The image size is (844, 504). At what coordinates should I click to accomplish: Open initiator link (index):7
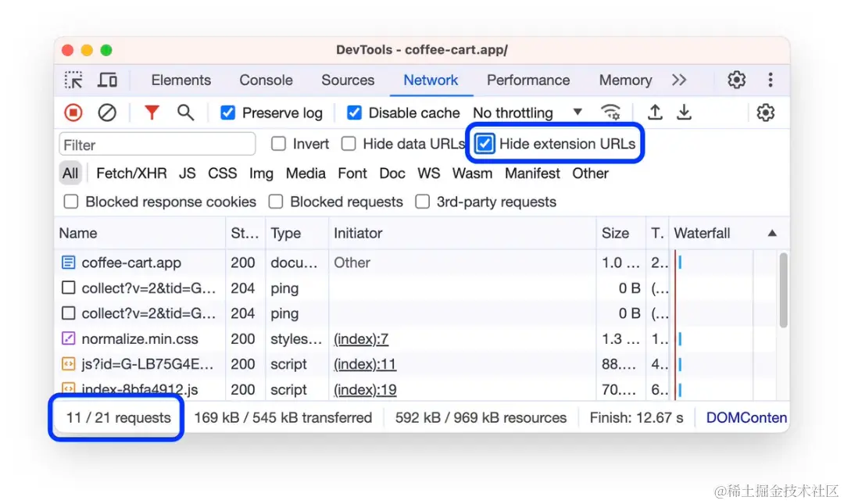(360, 338)
